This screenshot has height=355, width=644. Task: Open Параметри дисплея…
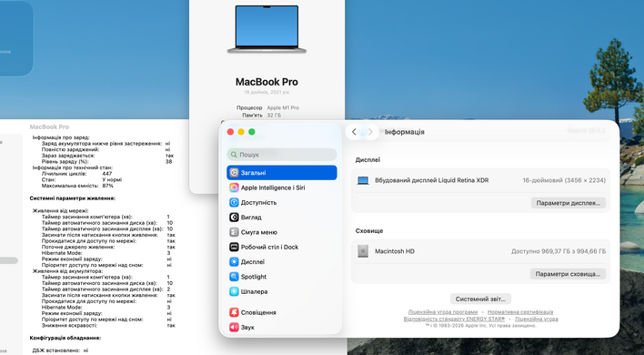(569, 203)
